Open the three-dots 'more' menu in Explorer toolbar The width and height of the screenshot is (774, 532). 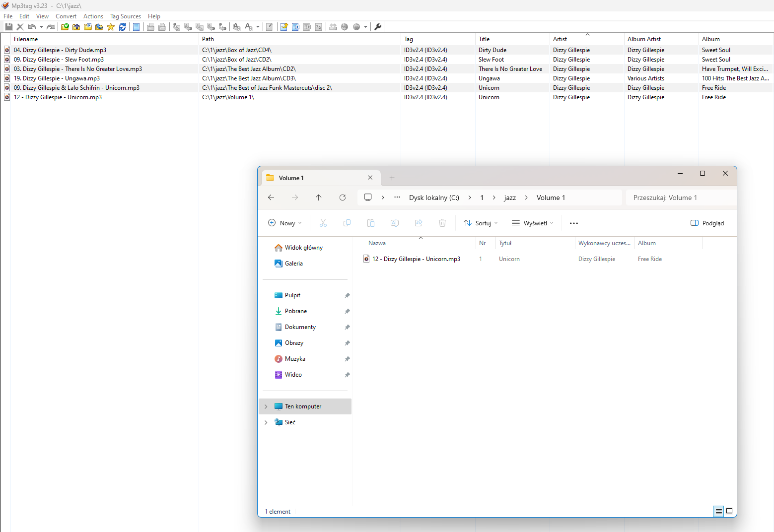click(x=574, y=223)
